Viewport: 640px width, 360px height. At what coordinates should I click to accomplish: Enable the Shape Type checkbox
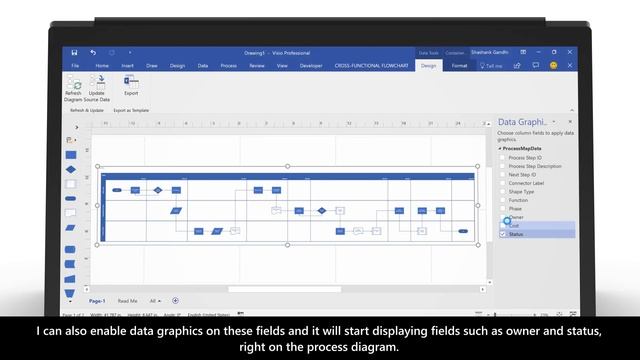[502, 191]
